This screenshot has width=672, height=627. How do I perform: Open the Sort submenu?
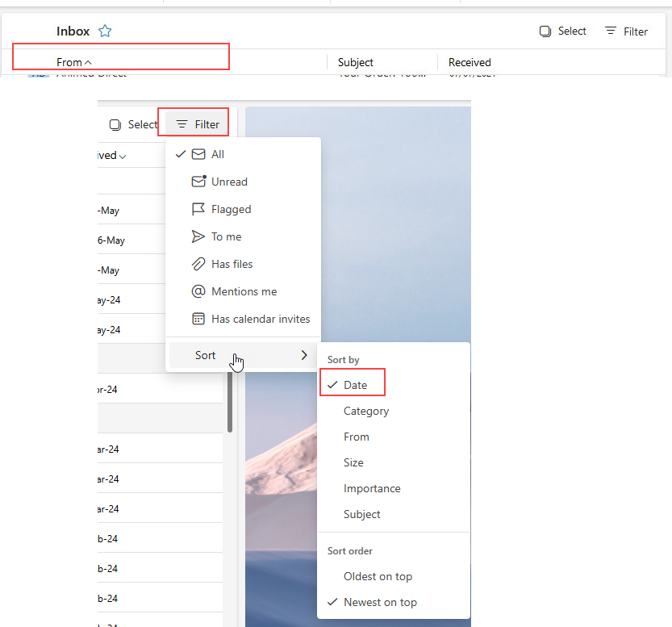pyautogui.click(x=243, y=355)
